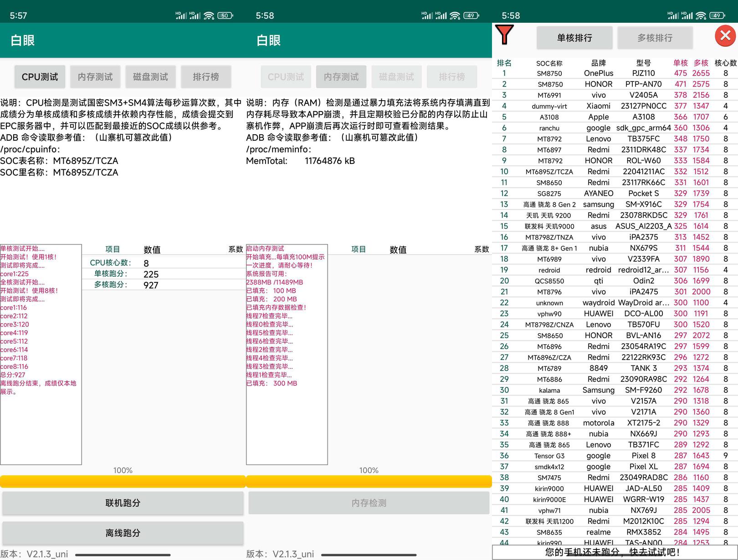Select google Pixel XL row
The width and height of the screenshot is (738, 560).
(615, 467)
